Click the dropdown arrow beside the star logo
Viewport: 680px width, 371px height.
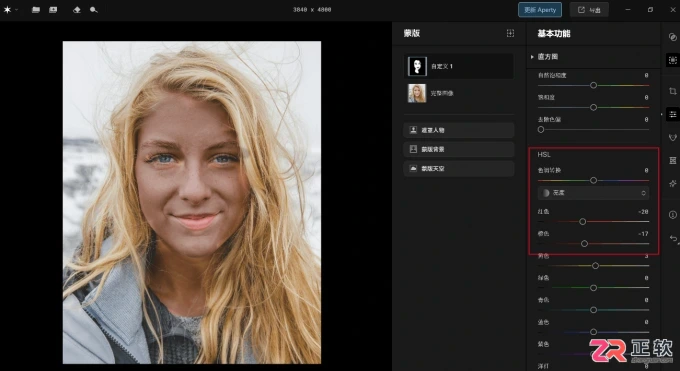(x=17, y=10)
